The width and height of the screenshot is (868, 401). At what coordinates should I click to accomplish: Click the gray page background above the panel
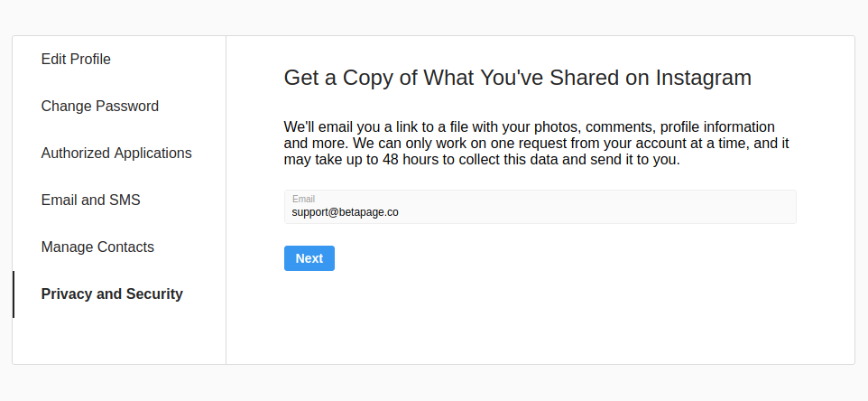click(433, 16)
